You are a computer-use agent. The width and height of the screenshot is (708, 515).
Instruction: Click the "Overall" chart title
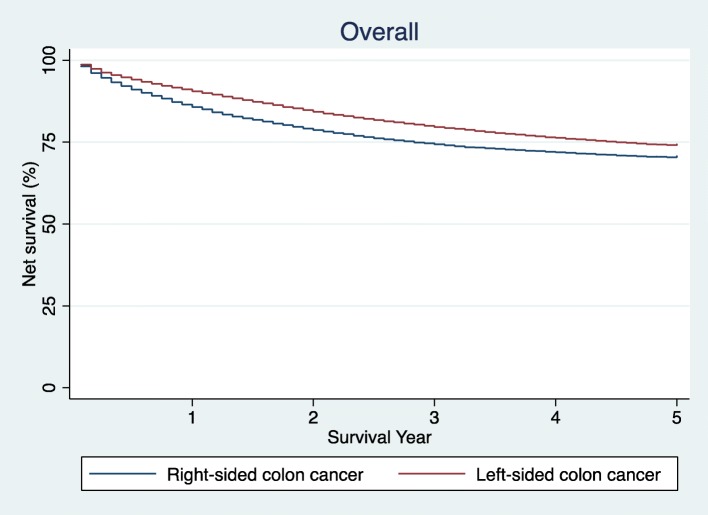click(379, 32)
